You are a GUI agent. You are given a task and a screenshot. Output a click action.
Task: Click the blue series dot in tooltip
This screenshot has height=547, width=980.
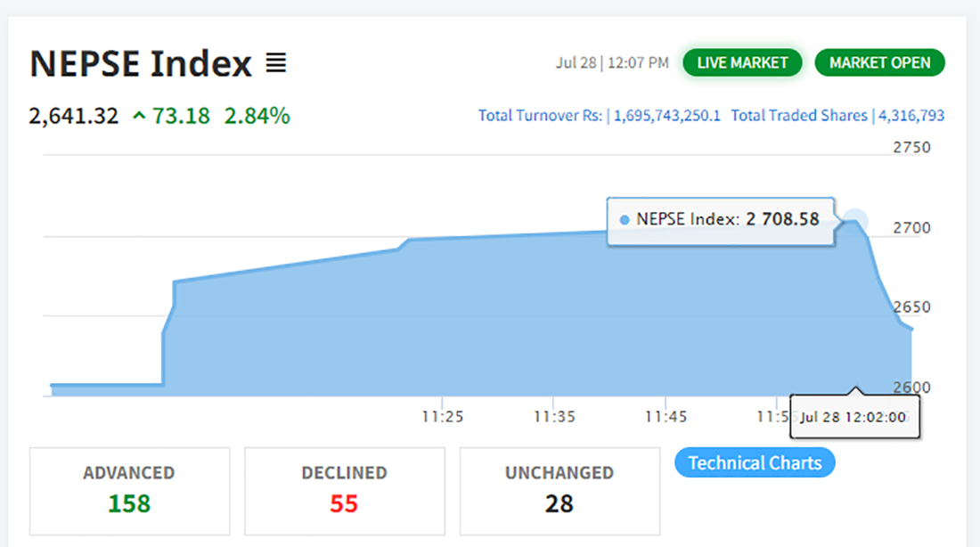tap(624, 220)
